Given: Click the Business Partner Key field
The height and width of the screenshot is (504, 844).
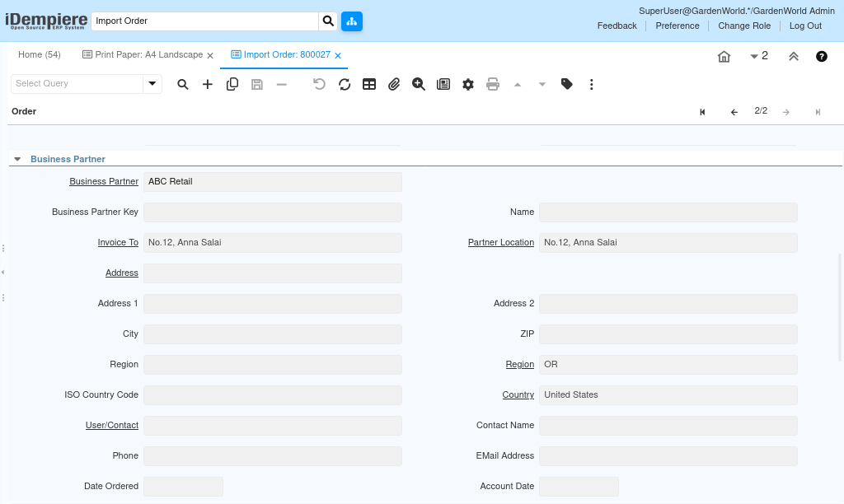Looking at the screenshot, I should tap(272, 212).
